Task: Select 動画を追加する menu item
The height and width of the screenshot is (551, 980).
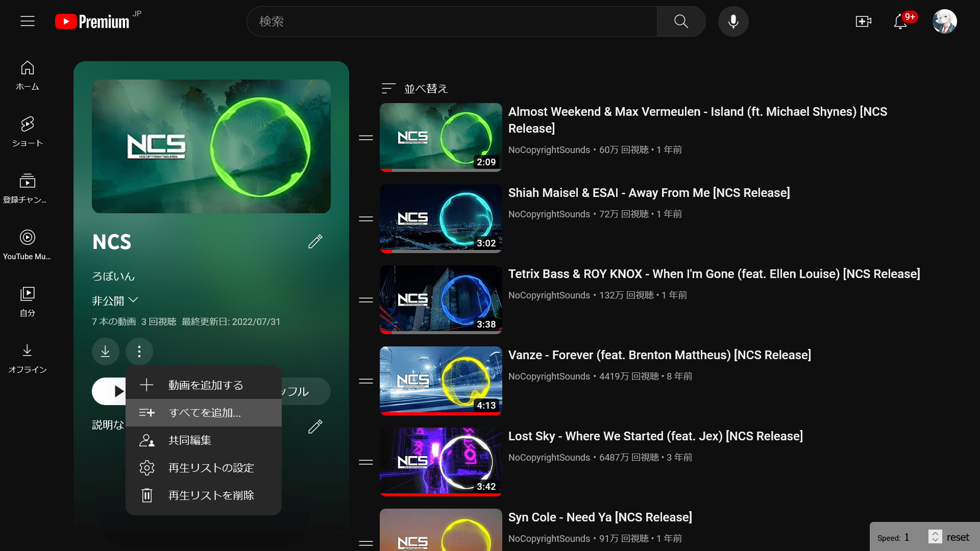Action: coord(204,385)
